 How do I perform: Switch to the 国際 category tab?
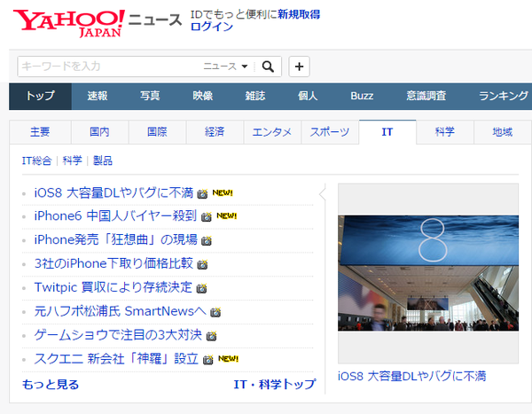(157, 132)
